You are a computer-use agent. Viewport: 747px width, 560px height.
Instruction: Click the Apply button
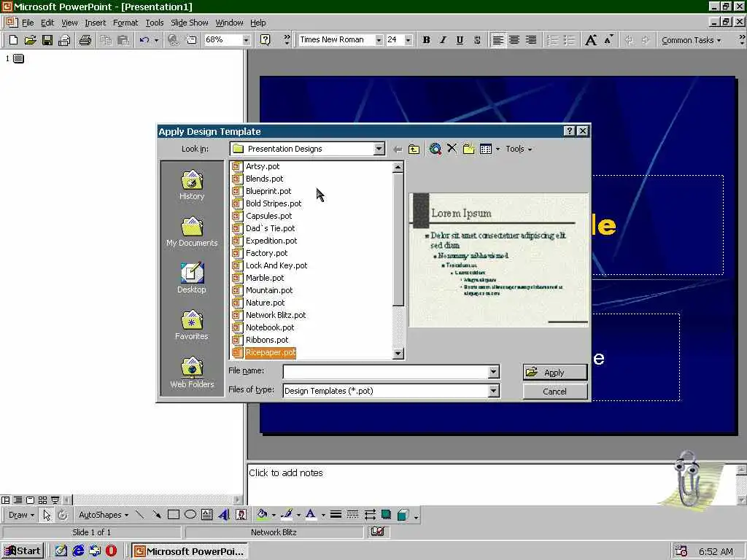point(555,373)
